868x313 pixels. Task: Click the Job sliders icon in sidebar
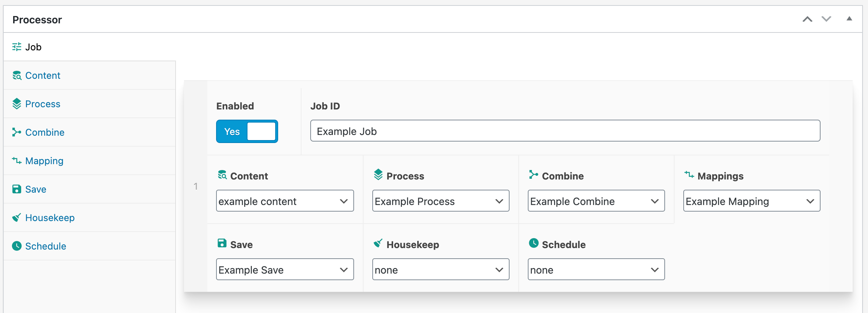tap(17, 47)
